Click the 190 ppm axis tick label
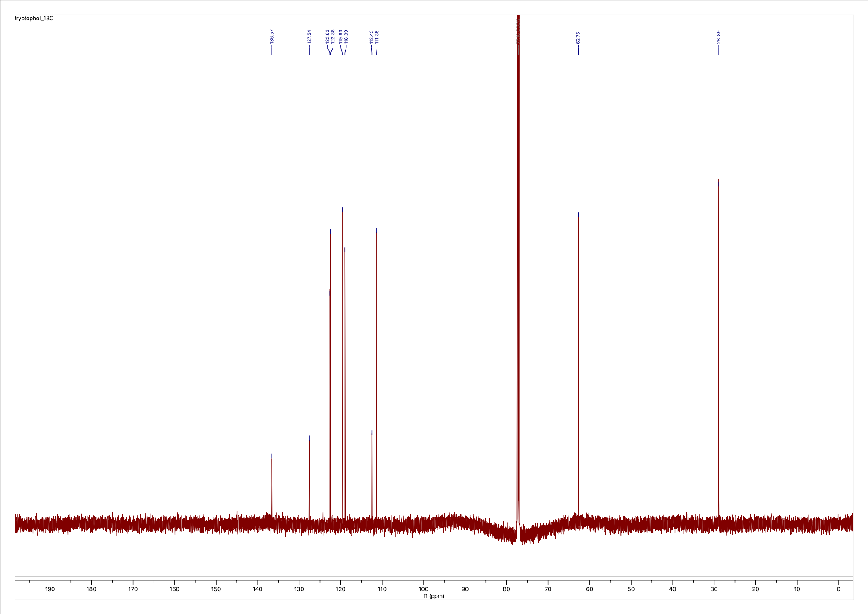The image size is (868, 614). [x=50, y=589]
